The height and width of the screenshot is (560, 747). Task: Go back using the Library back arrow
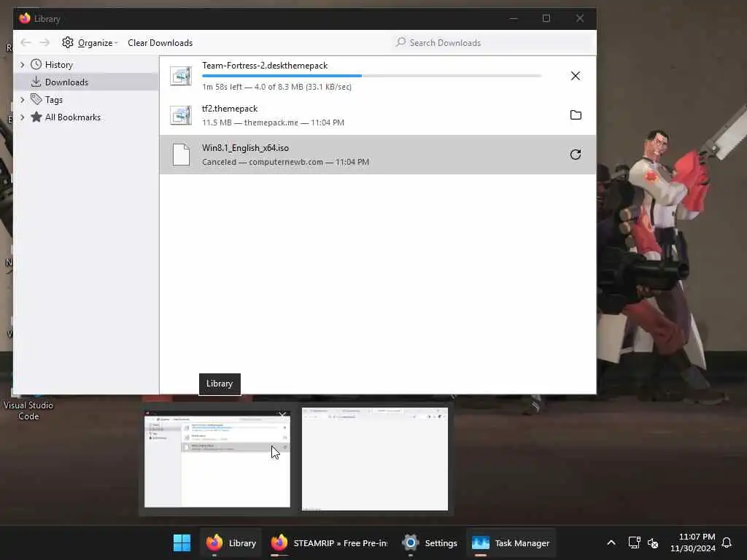[26, 43]
